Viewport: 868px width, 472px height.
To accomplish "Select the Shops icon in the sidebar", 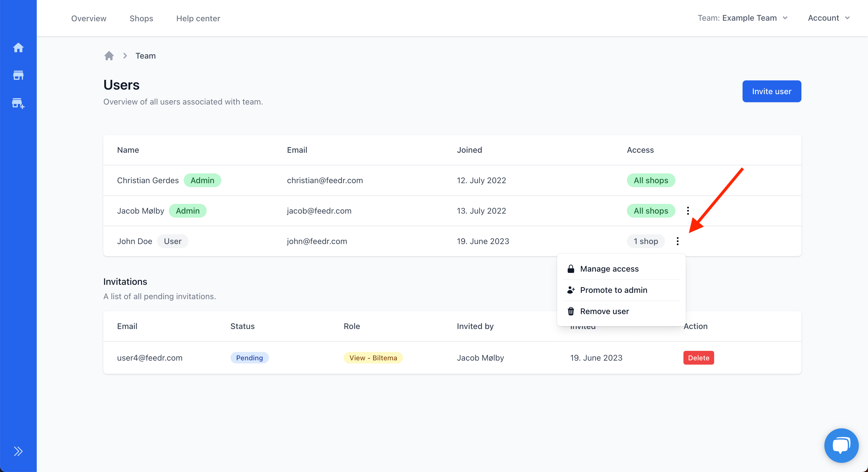I will point(18,75).
